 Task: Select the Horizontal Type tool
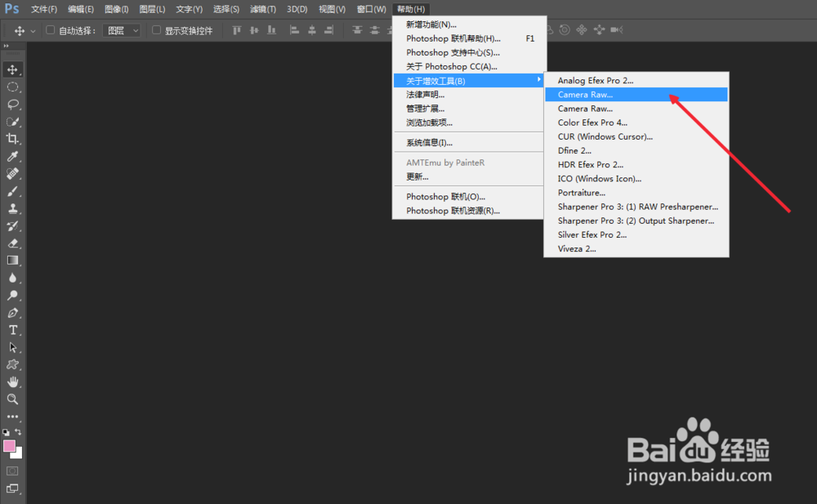coord(12,330)
